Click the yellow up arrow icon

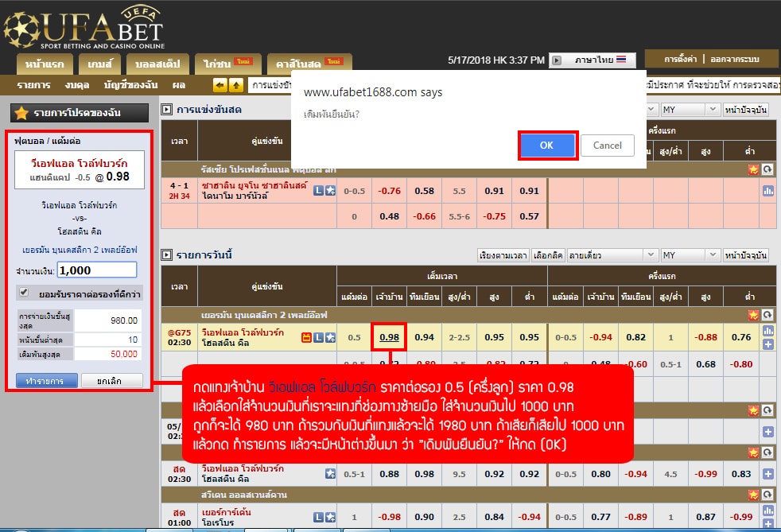[x=235, y=85]
